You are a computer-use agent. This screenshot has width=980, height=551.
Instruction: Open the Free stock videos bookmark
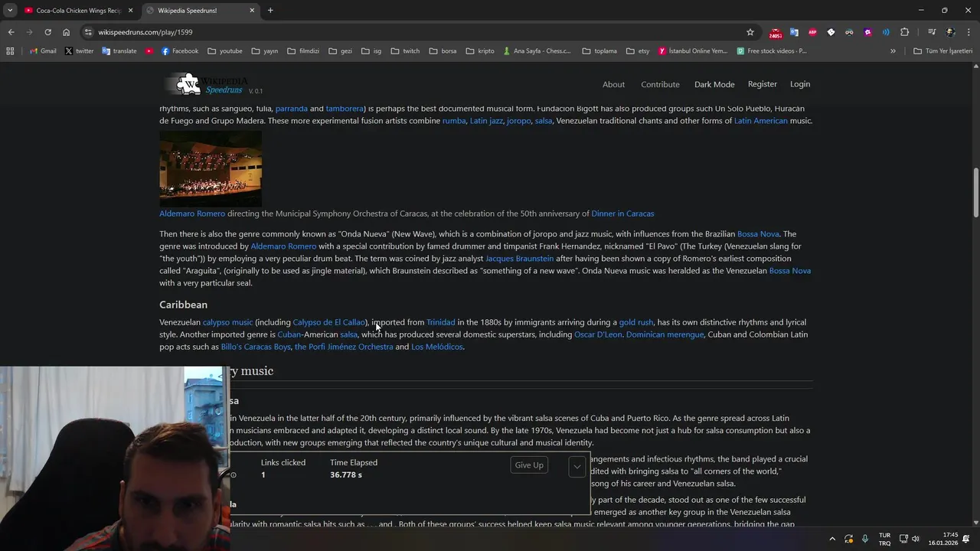click(772, 51)
